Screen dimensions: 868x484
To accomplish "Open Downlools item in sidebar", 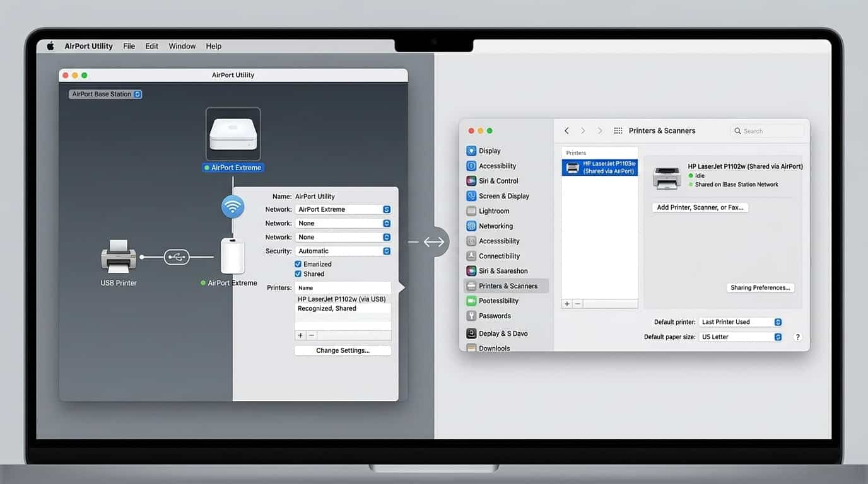I will (x=507, y=347).
